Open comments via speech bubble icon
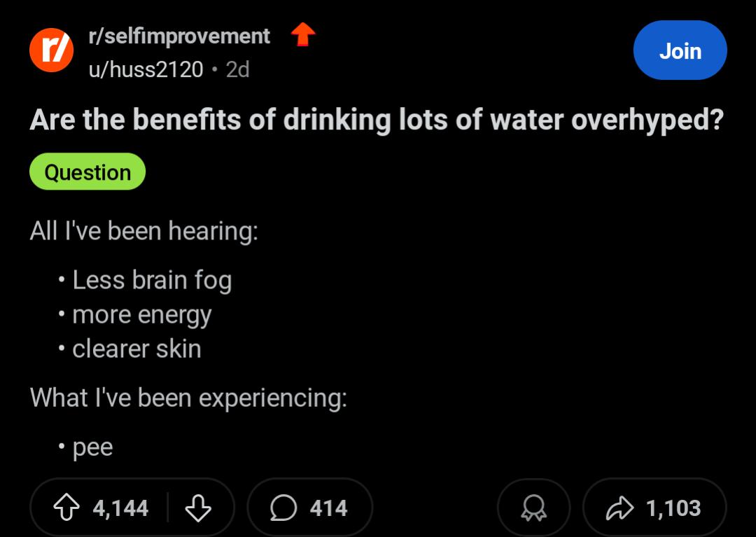The height and width of the screenshot is (537, 756). (283, 508)
